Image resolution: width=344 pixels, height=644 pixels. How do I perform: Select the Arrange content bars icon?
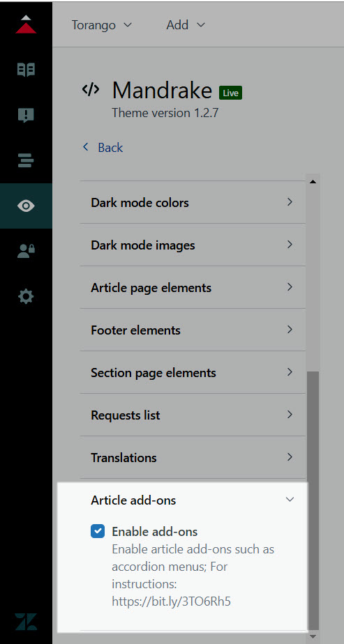click(26, 160)
